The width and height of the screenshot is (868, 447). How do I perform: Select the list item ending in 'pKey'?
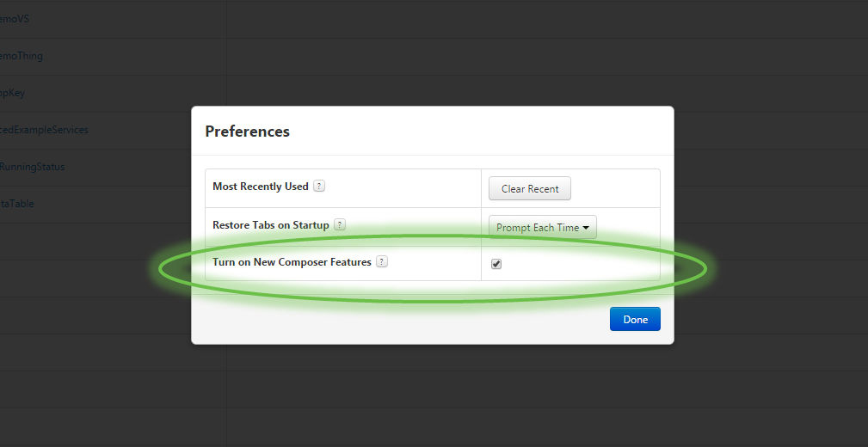tap(12, 93)
